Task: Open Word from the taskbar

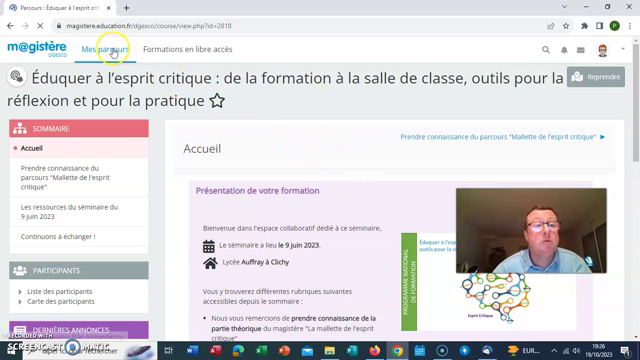Action: click(192, 351)
